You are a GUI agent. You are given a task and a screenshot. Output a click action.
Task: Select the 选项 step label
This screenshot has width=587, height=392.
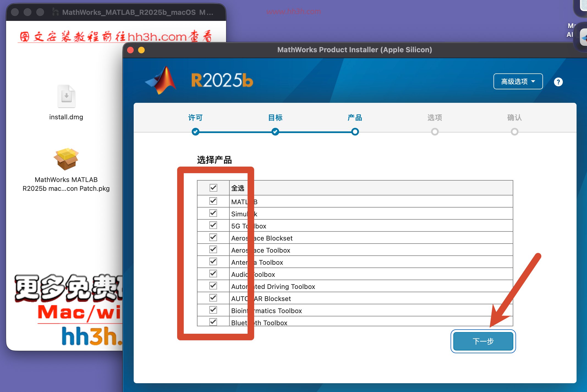435,118
